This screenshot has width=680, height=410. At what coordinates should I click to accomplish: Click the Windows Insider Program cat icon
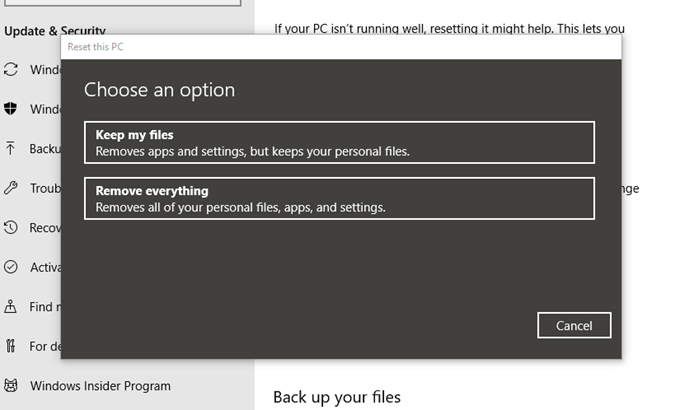click(x=12, y=386)
